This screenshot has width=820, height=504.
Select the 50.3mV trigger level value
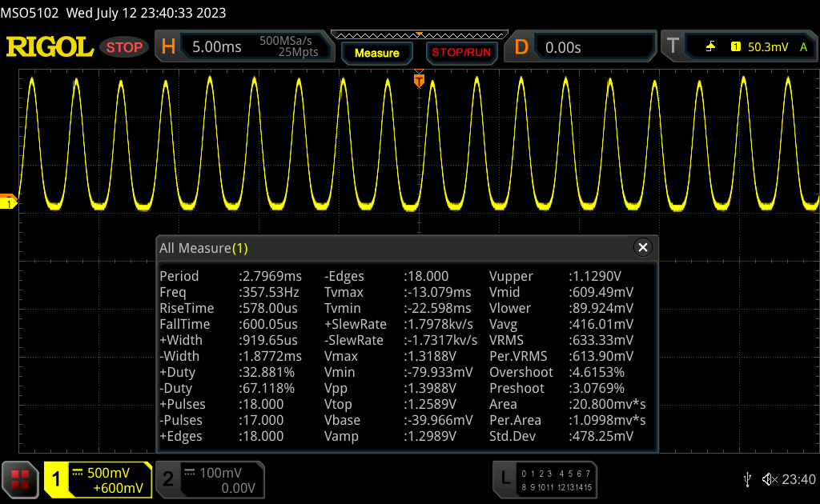click(768, 47)
